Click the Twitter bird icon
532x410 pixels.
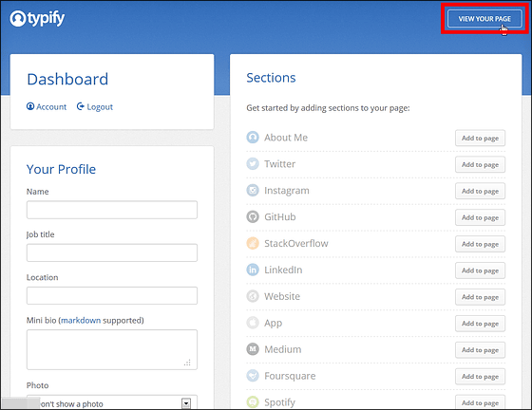click(x=253, y=163)
